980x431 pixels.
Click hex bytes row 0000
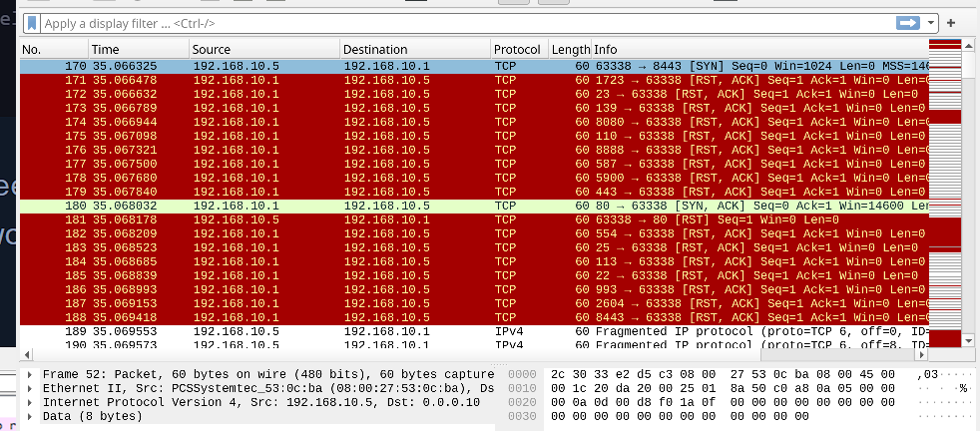tap(723, 374)
